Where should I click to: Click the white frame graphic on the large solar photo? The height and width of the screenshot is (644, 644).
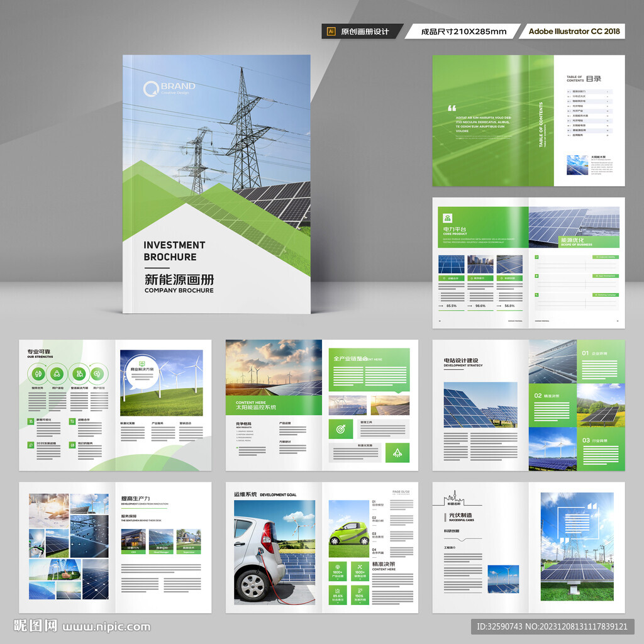tap(579, 524)
